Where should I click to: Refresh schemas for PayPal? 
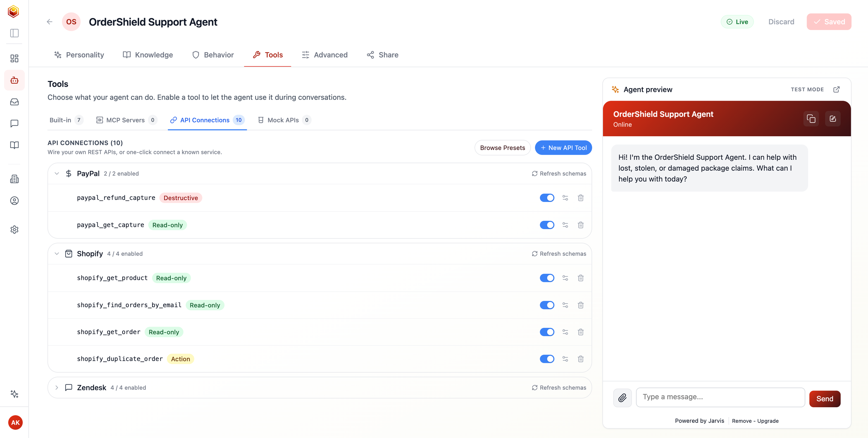click(559, 174)
